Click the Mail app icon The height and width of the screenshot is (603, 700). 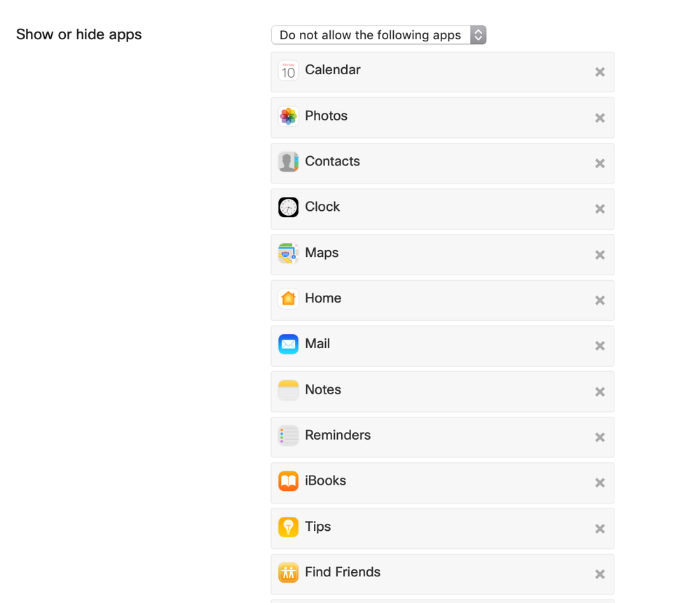pos(288,344)
